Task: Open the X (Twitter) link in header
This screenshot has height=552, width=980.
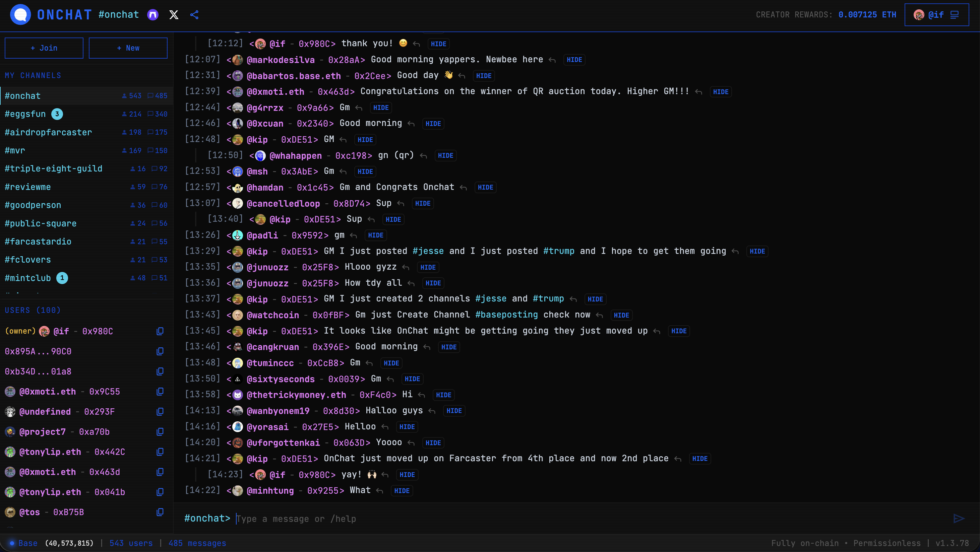Action: [174, 14]
